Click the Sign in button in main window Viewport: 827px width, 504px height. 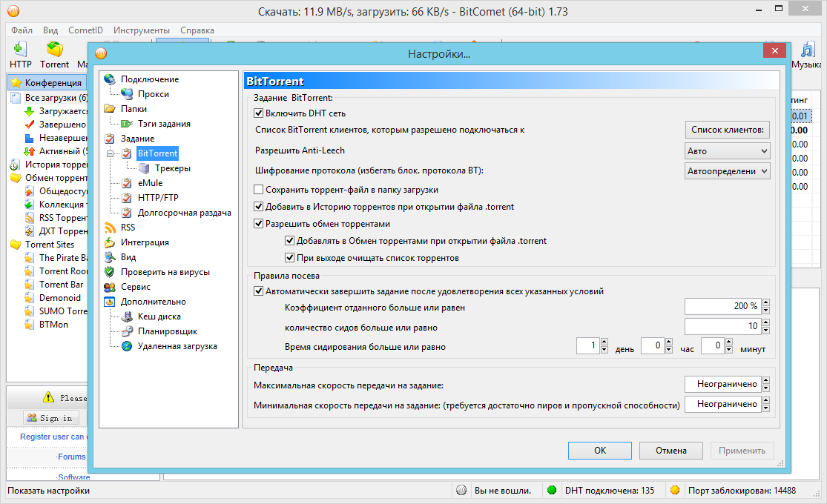coord(50,417)
